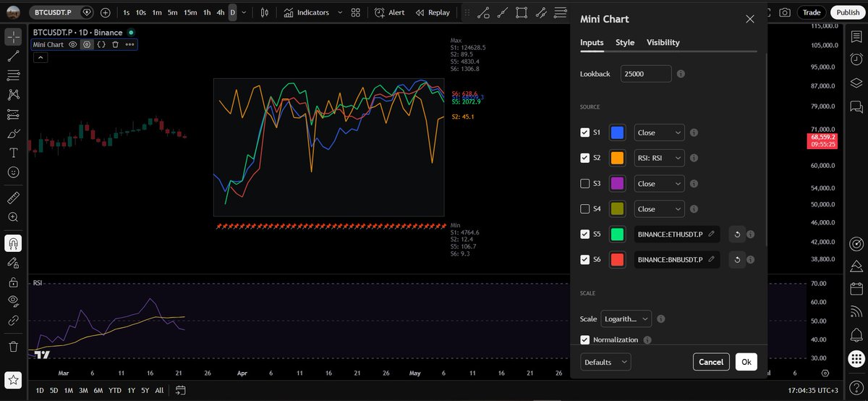Uncheck the S2 source checkbox
The height and width of the screenshot is (401, 868).
(x=585, y=158)
